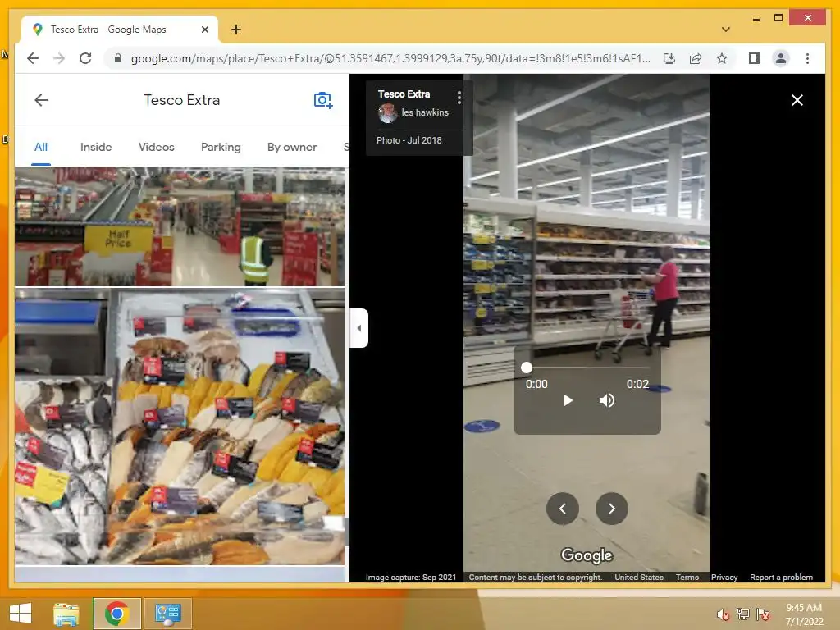Reload the Google Maps page

click(85, 58)
